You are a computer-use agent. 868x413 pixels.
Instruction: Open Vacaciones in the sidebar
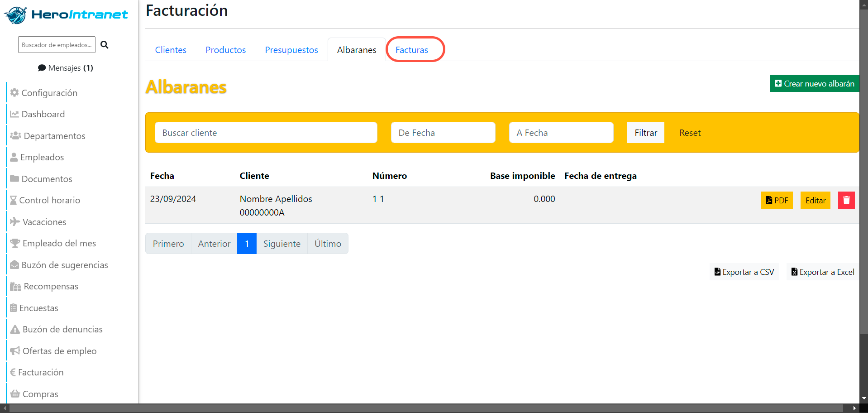click(38, 222)
